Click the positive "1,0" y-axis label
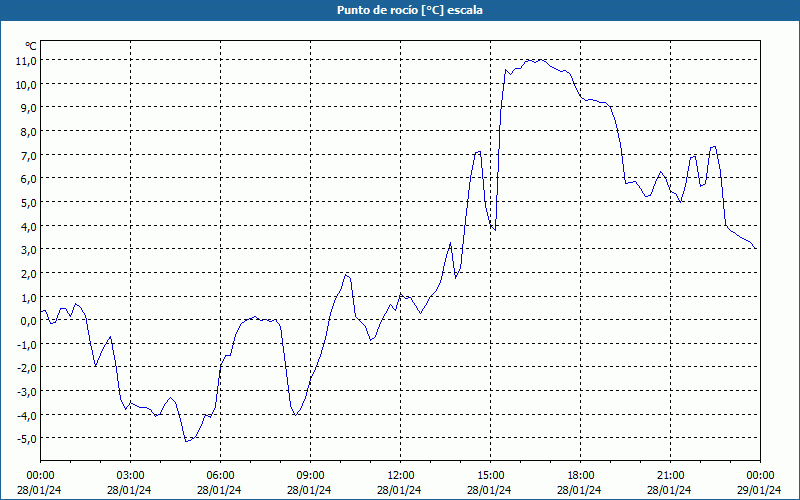Screen dimensions: 800x500 tap(29, 297)
